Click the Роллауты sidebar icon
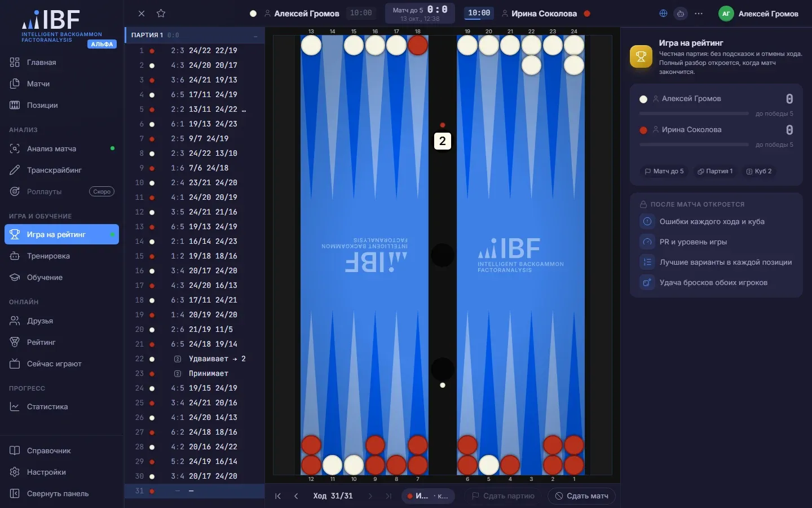Image resolution: width=812 pixels, height=508 pixels. click(15, 191)
